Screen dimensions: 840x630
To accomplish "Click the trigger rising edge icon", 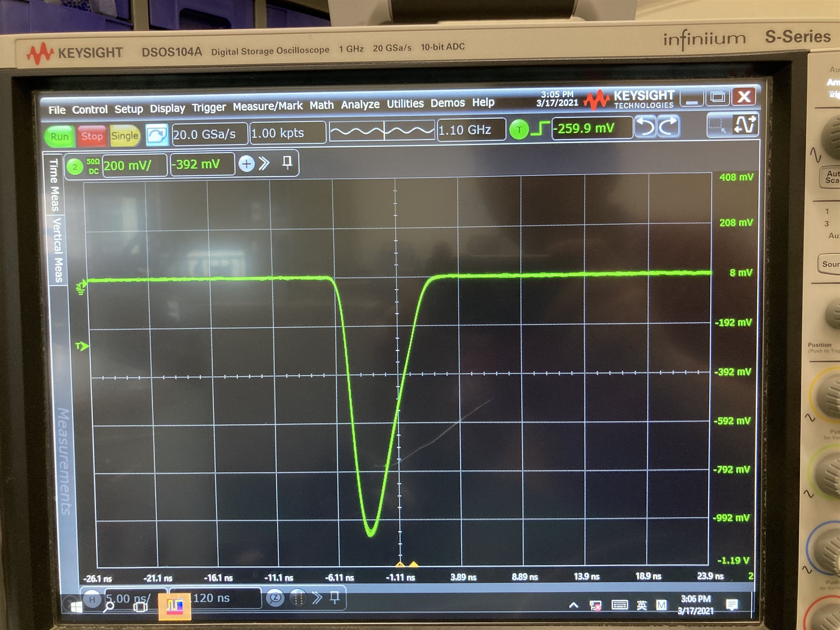I will coord(540,128).
